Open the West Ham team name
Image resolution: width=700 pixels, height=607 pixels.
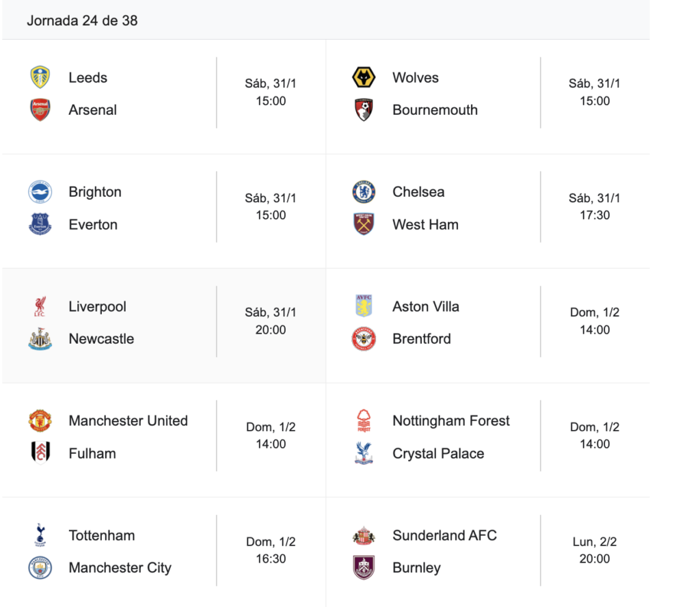(x=425, y=224)
